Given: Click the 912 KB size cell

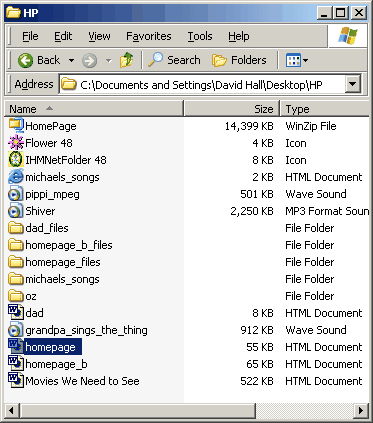Looking at the screenshot, I should 257,330.
